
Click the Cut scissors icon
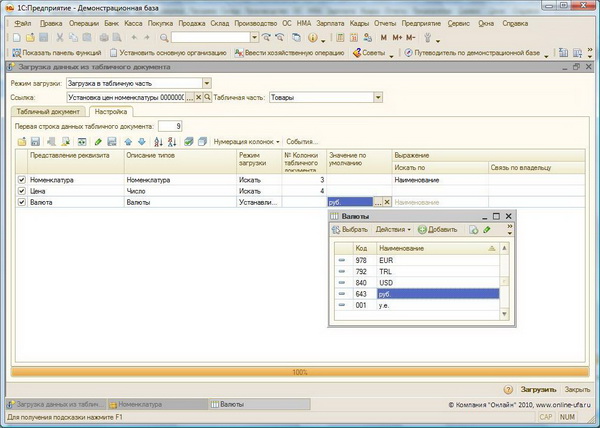(60, 37)
